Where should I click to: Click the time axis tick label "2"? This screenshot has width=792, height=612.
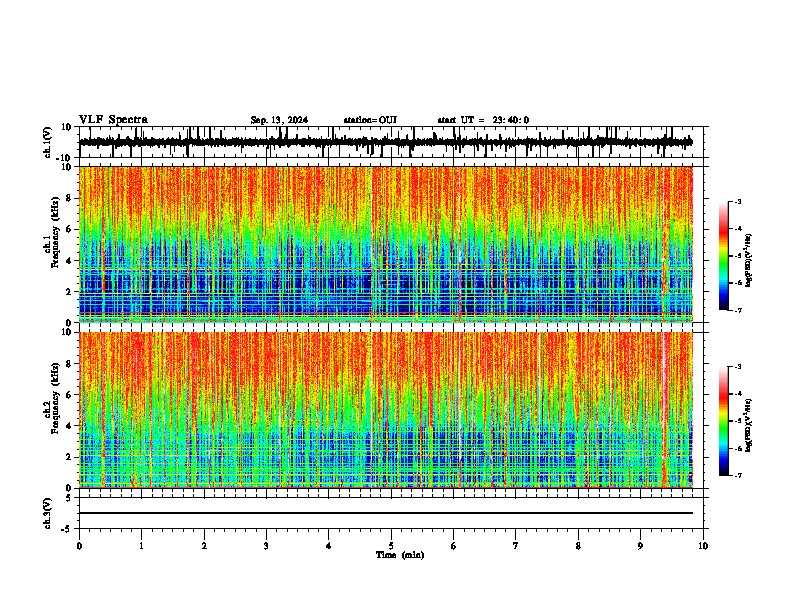click(x=204, y=546)
